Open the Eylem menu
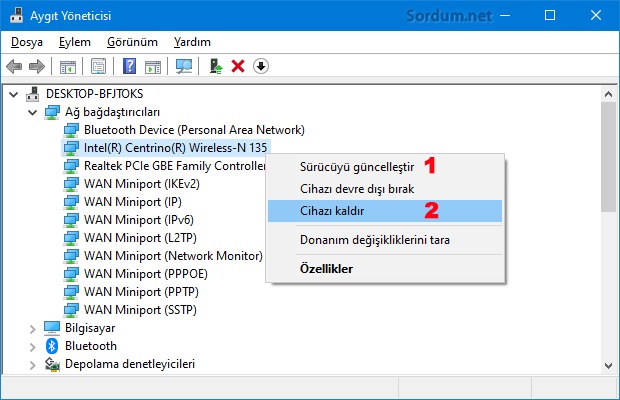 (x=74, y=42)
